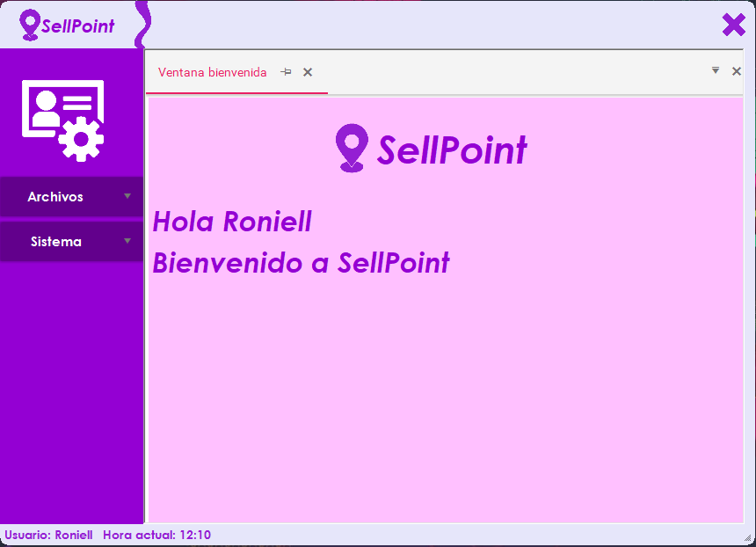Click 'Usuario: Roniell' in status bar

pyautogui.click(x=48, y=535)
